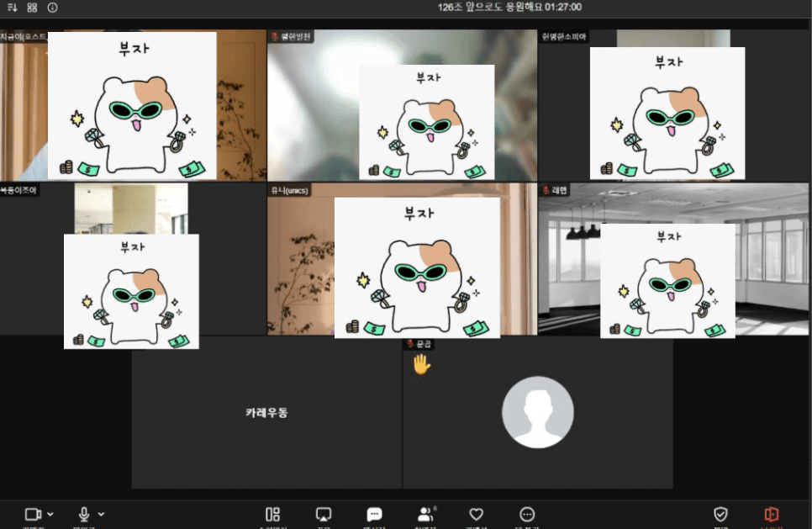
Task: Click the heart reactions icon
Action: pyautogui.click(x=477, y=514)
